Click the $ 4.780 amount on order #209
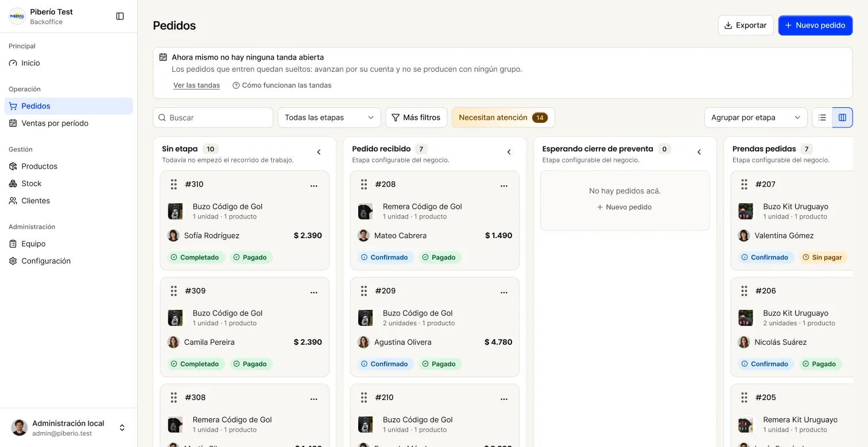The height and width of the screenshot is (447, 868). click(498, 342)
